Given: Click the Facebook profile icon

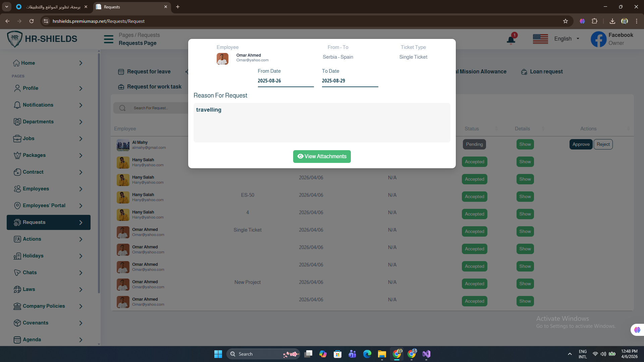Looking at the screenshot, I should click(598, 39).
